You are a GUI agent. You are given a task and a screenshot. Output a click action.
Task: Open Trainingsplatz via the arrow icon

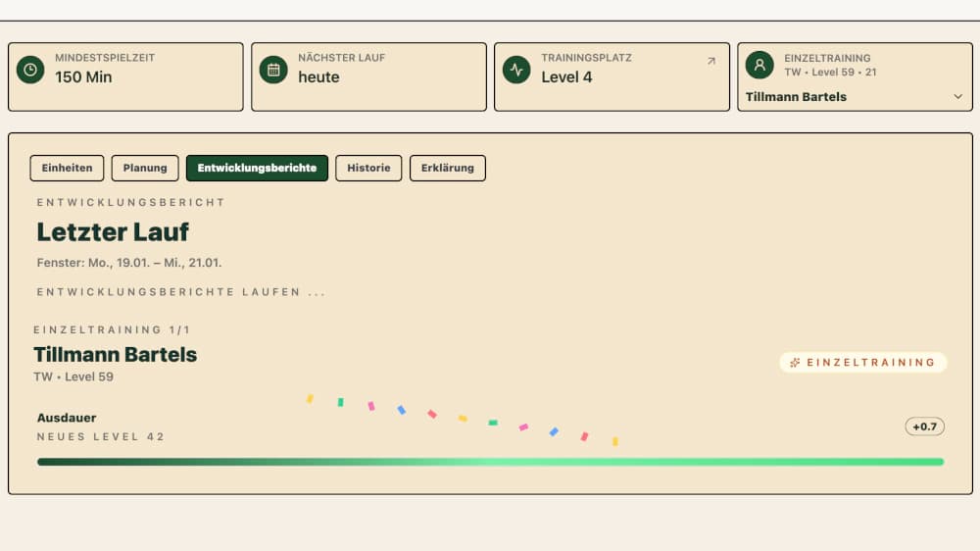click(711, 61)
